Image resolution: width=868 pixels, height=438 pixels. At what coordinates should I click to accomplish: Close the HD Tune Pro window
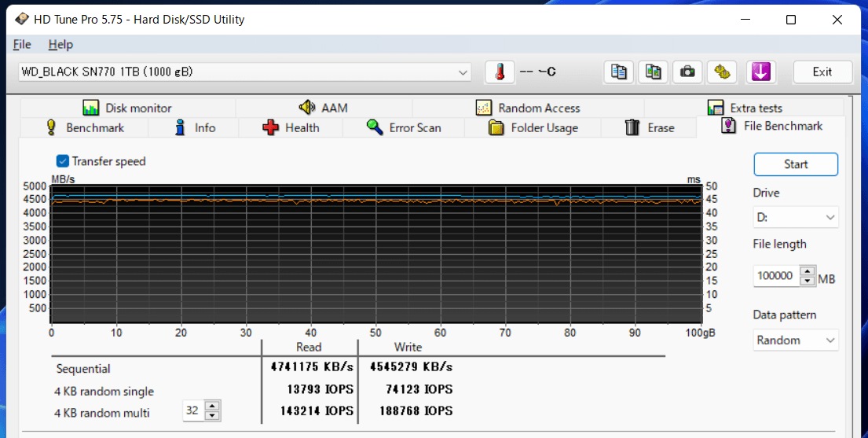[x=837, y=20]
